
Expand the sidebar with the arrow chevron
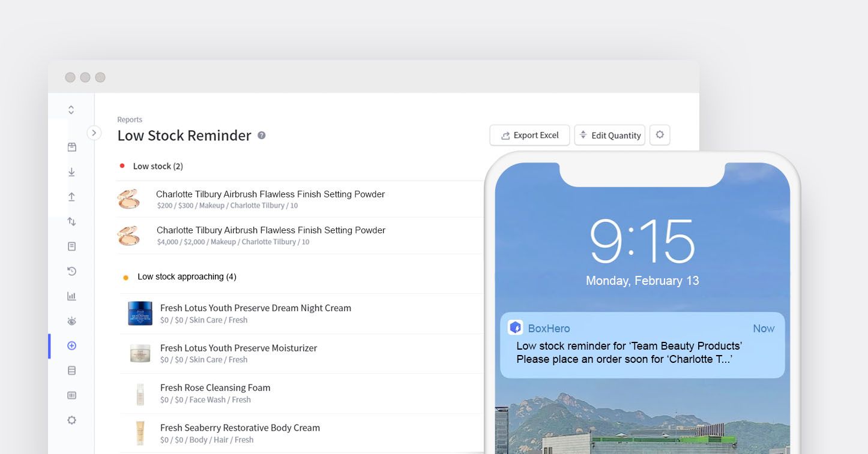coord(94,133)
